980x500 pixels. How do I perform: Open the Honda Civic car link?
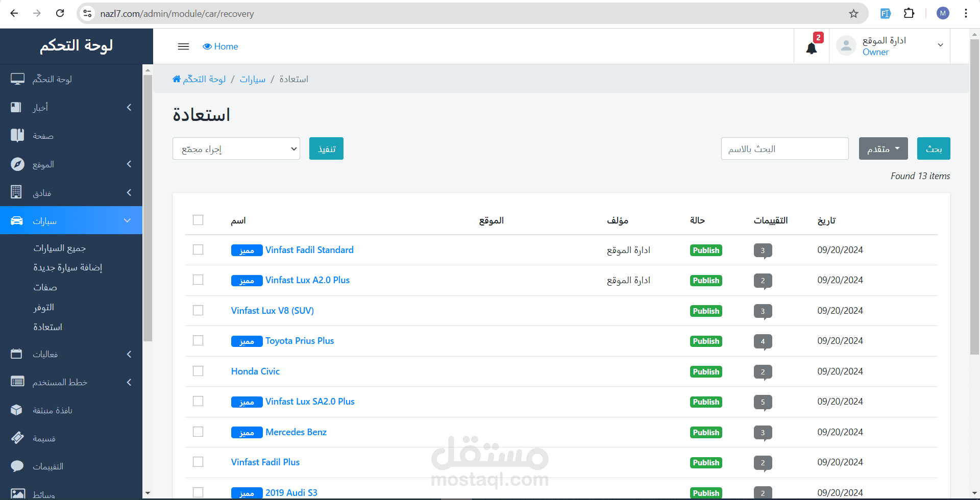[x=255, y=371]
